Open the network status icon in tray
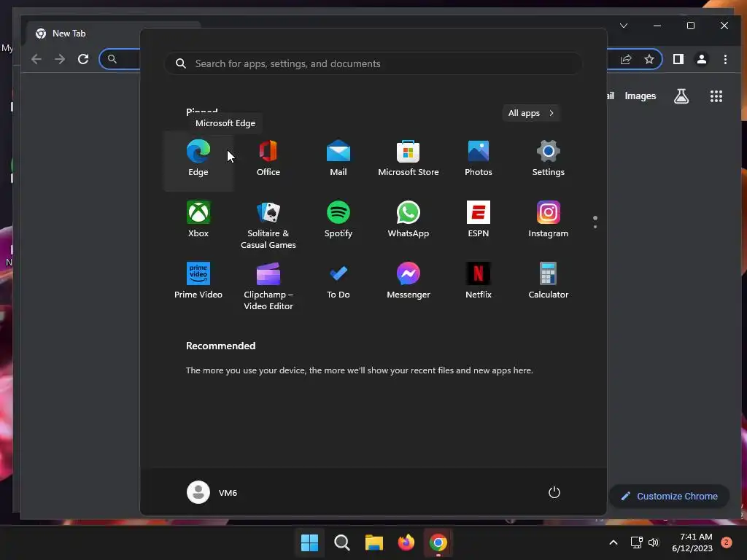 pyautogui.click(x=636, y=542)
